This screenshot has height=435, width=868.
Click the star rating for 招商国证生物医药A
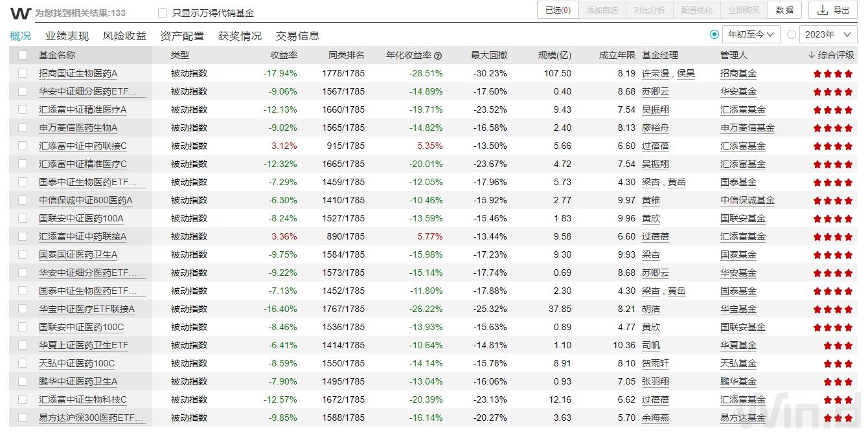pyautogui.click(x=833, y=74)
